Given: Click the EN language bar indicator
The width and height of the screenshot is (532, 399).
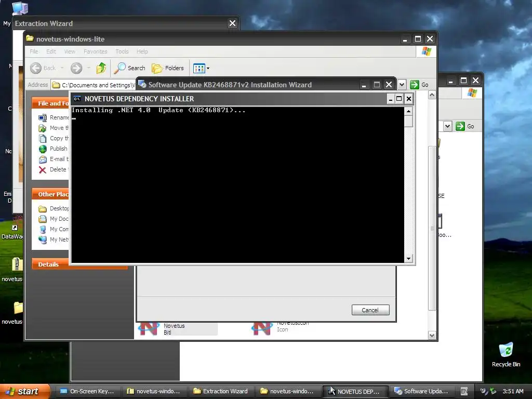Looking at the screenshot, I should 464,391.
